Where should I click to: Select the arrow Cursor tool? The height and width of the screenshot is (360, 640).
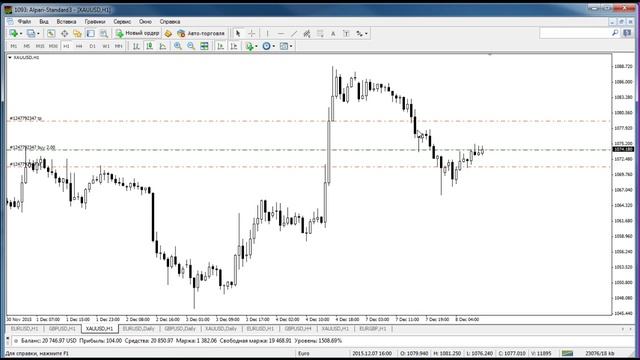pos(238,33)
